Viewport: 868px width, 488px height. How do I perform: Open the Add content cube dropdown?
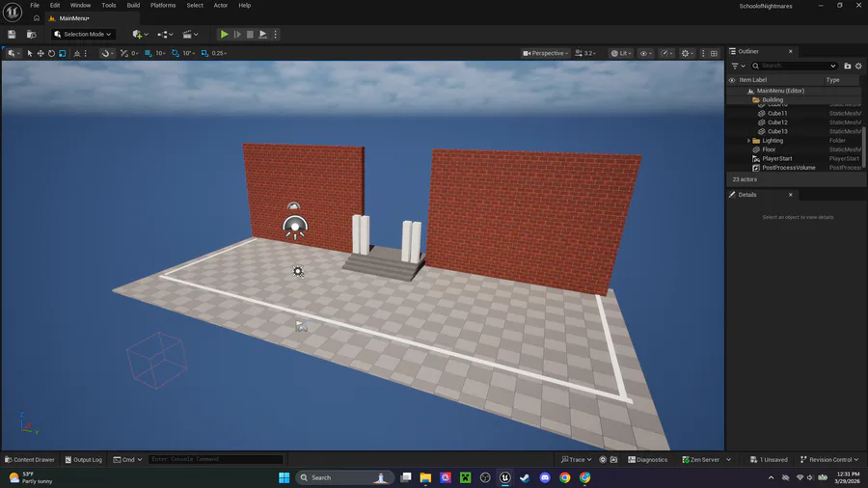tap(140, 35)
